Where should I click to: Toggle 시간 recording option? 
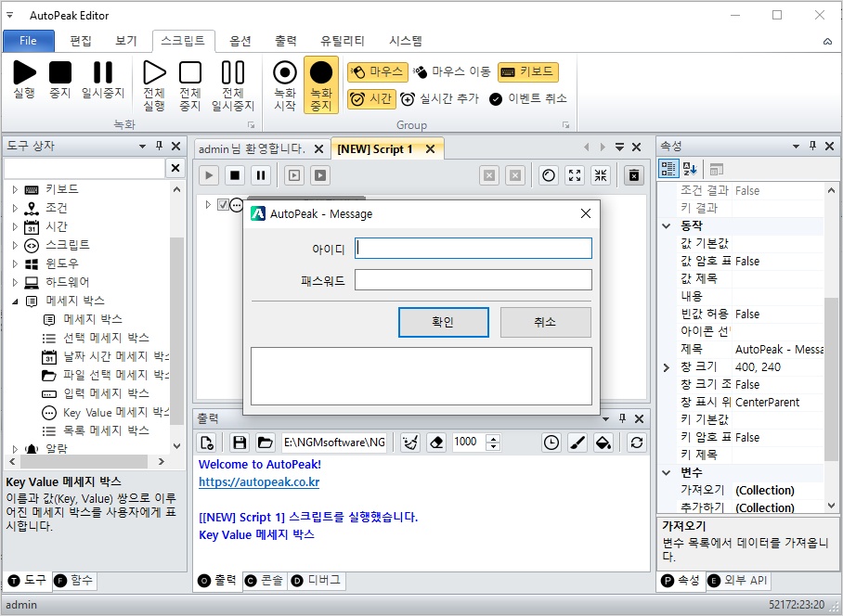[x=371, y=99]
